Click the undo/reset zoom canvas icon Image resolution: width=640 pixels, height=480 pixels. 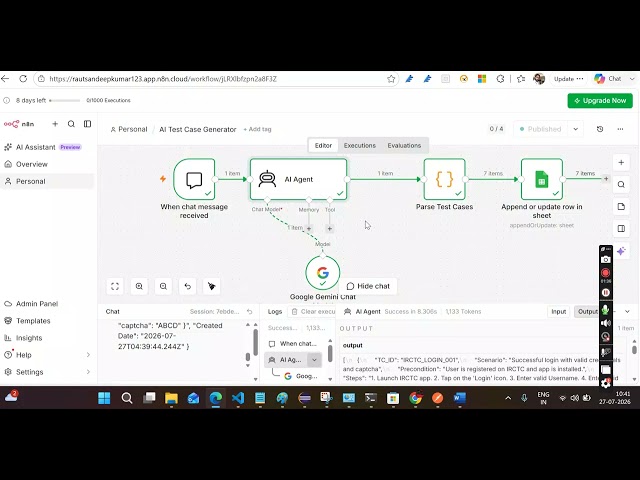(187, 286)
